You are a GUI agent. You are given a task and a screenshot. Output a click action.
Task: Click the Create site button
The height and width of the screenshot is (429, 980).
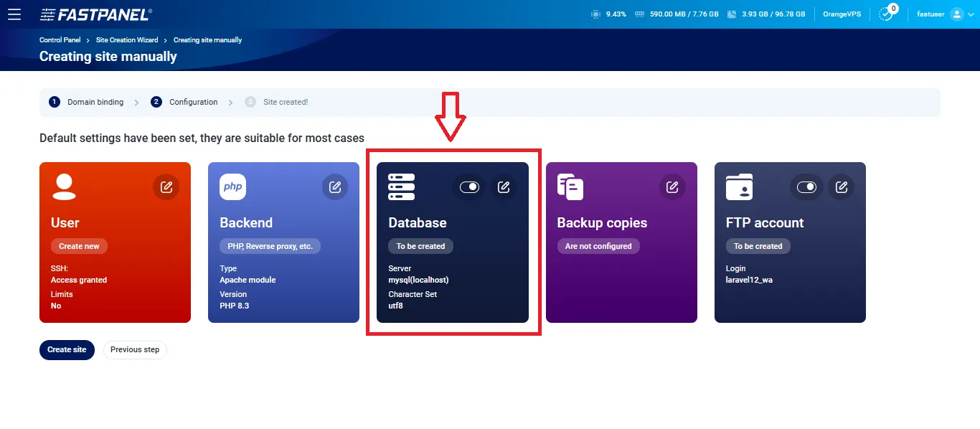tap(67, 349)
